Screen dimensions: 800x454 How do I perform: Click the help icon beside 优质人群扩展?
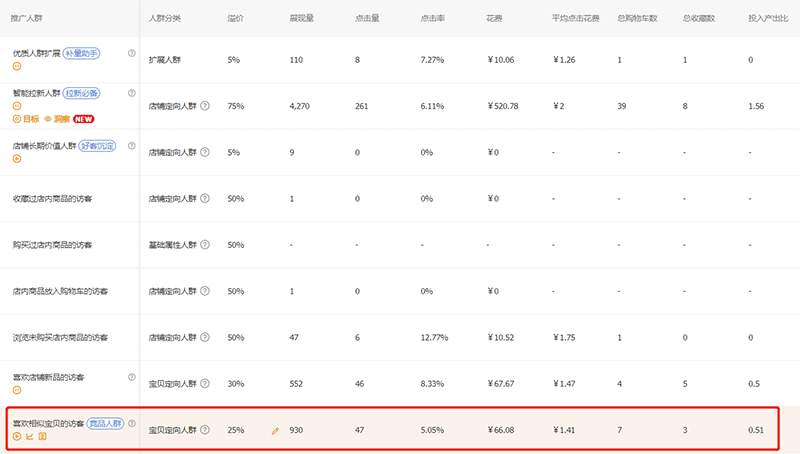(131, 54)
